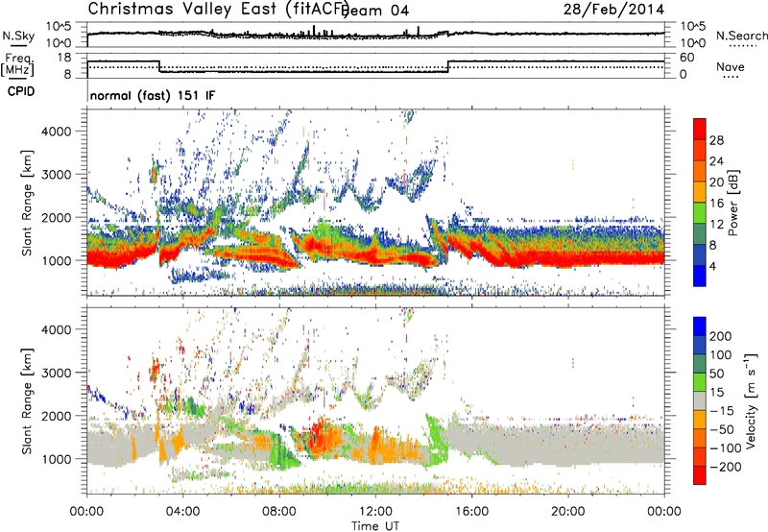
Task: Click the '12:00' time axis tick
Action: pyautogui.click(x=375, y=512)
